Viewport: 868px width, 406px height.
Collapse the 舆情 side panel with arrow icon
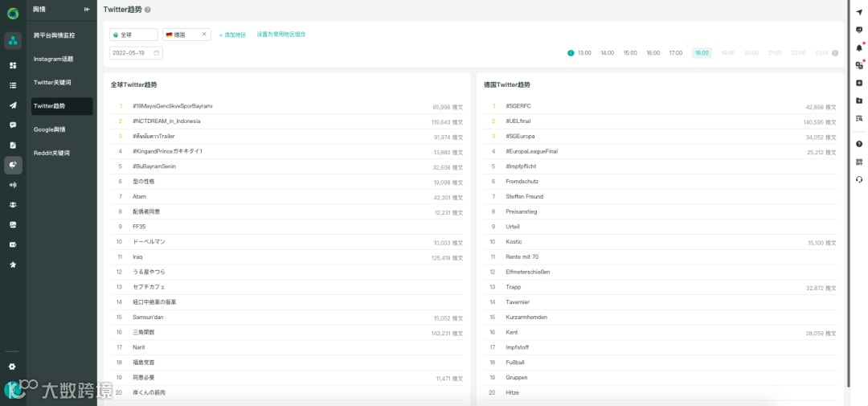(x=87, y=10)
